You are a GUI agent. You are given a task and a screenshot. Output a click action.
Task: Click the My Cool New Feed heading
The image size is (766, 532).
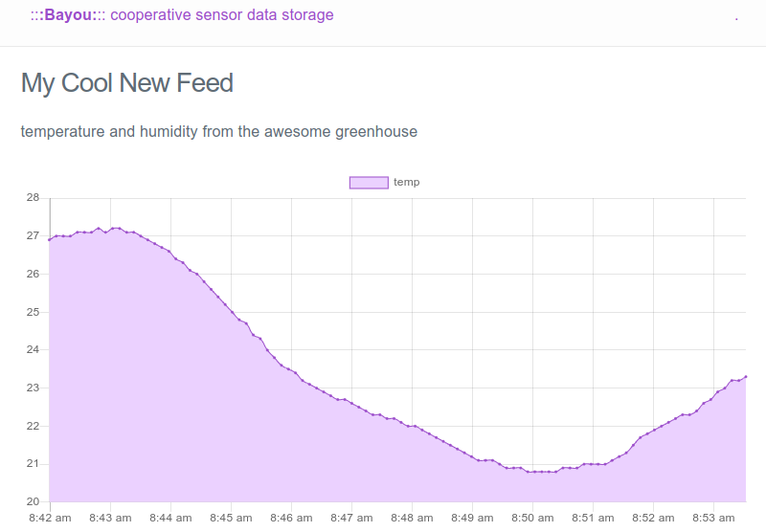(x=127, y=83)
